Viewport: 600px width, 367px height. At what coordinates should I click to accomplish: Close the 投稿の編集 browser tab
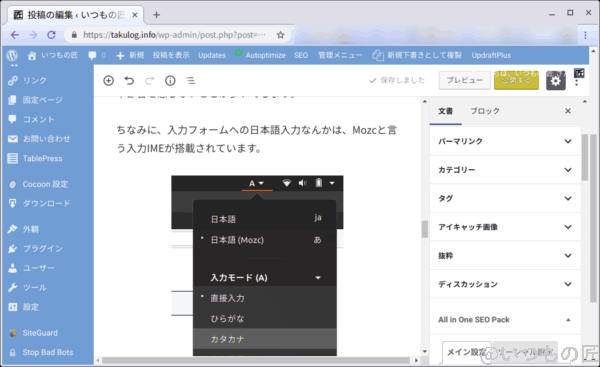pyautogui.click(x=135, y=15)
